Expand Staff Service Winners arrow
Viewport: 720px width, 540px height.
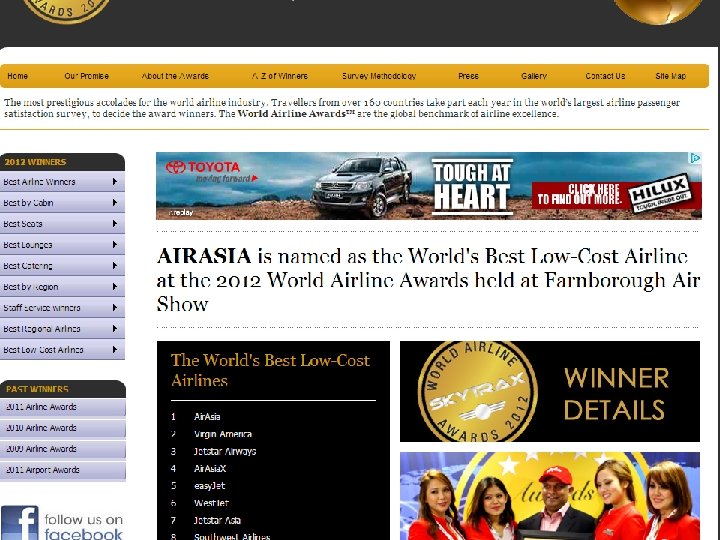(x=115, y=308)
